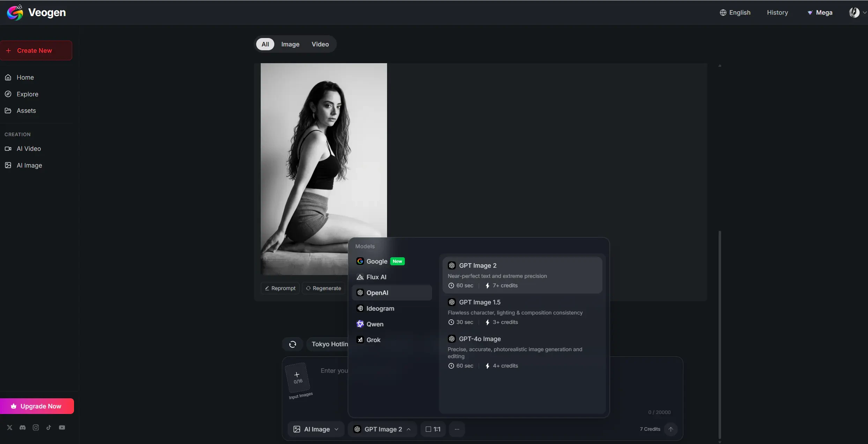This screenshot has height=444, width=868.
Task: Collapse the GPT Image 2 model selector
Action: [383, 429]
